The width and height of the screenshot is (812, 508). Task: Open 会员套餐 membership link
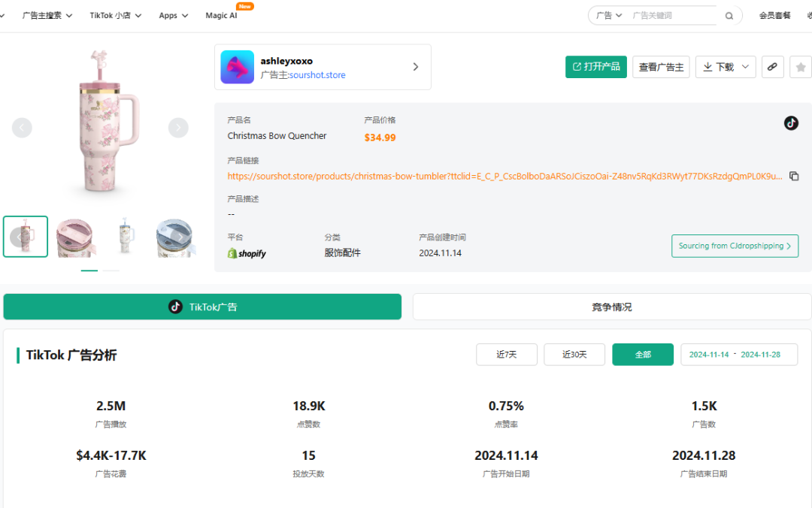coord(774,16)
